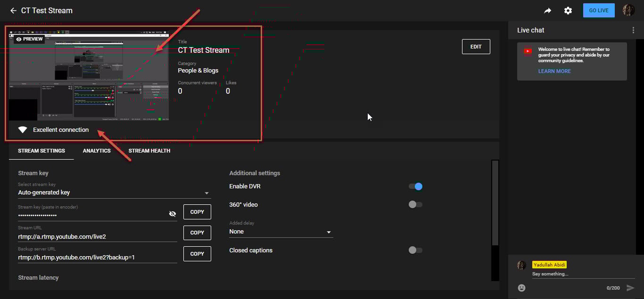
Task: Click the stream preview thumbnail
Action: [x=89, y=76]
